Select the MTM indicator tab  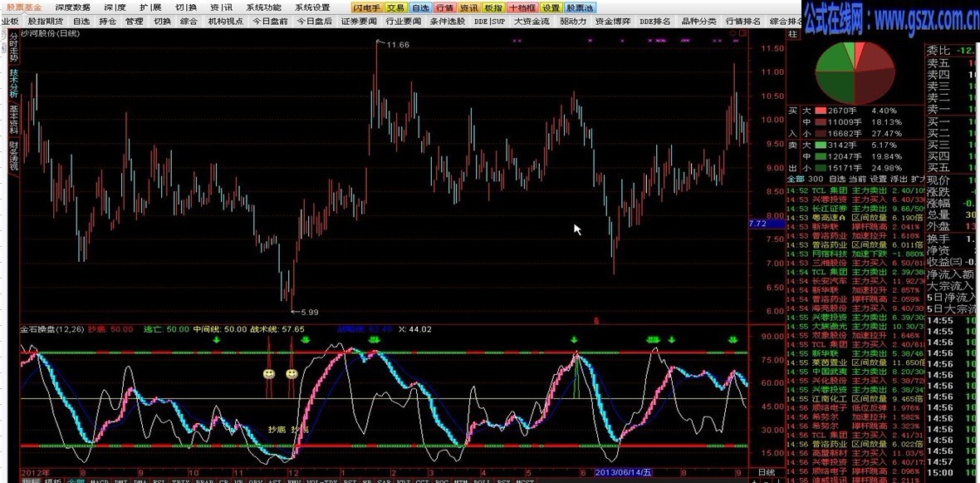tap(462, 479)
